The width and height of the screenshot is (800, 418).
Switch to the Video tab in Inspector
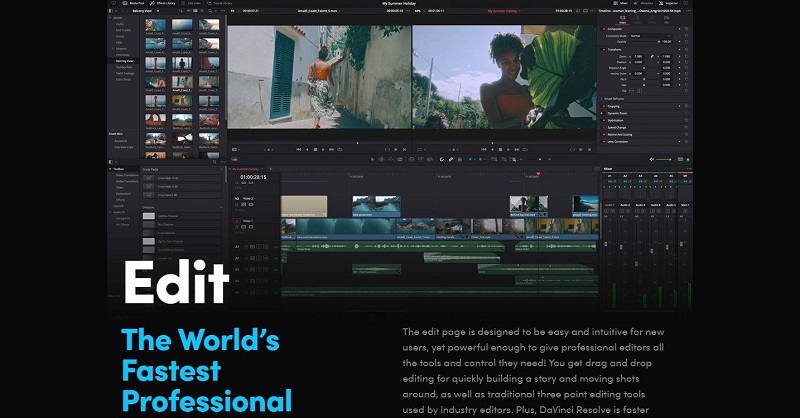(622, 19)
